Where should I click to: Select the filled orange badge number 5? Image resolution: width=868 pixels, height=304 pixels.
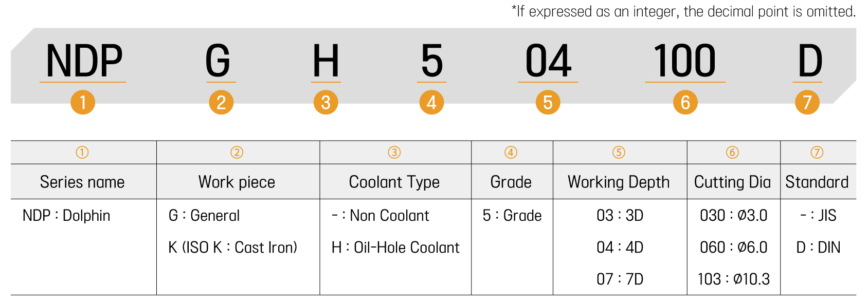point(548,102)
